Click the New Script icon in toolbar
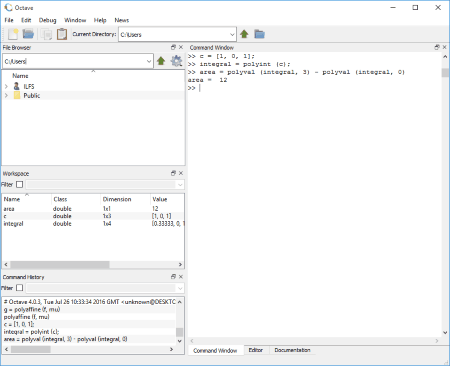Viewport: 450px width, 366px height. [x=13, y=34]
